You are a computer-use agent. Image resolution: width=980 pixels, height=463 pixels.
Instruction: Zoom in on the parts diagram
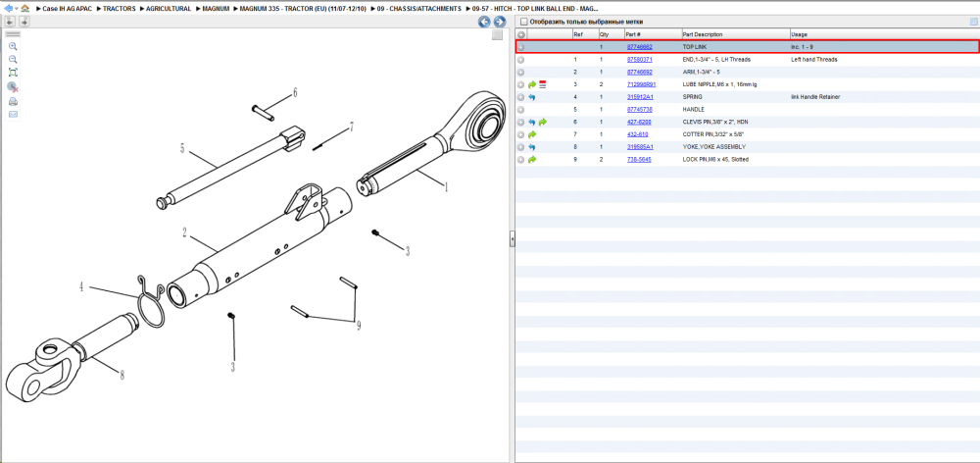point(13,47)
